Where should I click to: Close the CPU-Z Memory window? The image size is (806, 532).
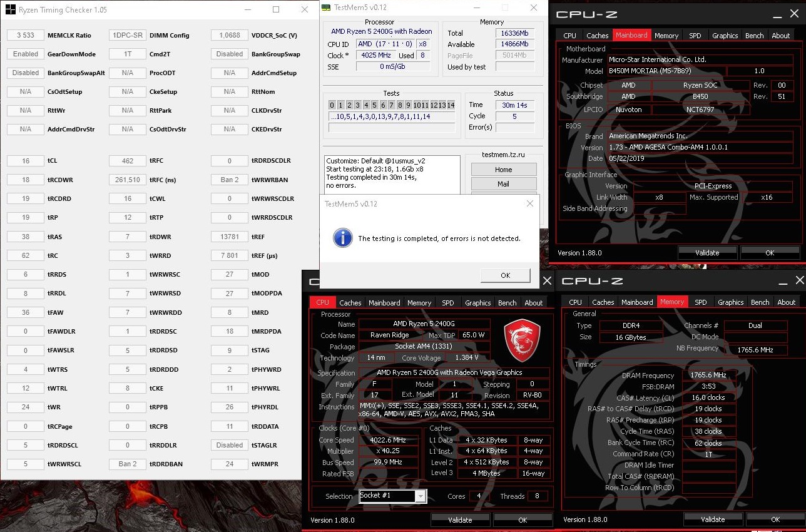[x=799, y=280]
